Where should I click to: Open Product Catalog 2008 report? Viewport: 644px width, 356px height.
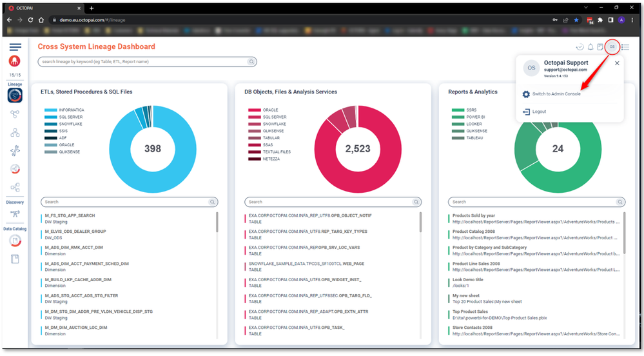coord(474,232)
